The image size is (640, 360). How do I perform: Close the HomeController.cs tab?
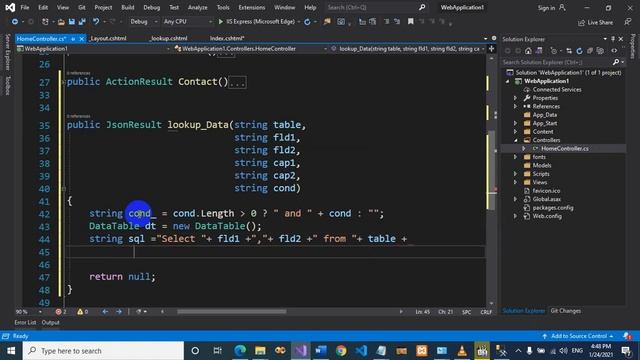click(81, 39)
